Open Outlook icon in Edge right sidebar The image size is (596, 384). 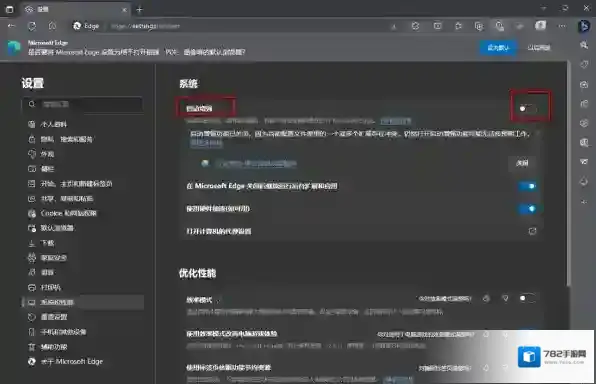point(584,143)
